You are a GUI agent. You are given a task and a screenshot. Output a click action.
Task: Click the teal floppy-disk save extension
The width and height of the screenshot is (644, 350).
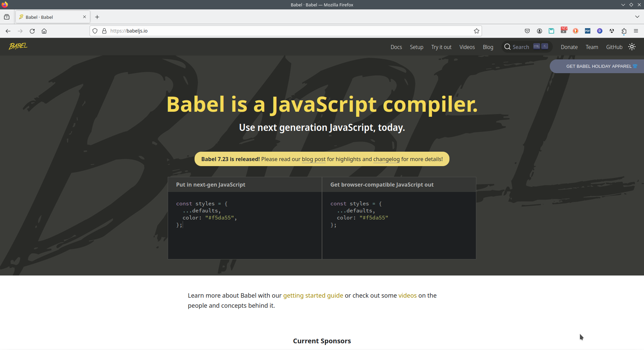551,31
